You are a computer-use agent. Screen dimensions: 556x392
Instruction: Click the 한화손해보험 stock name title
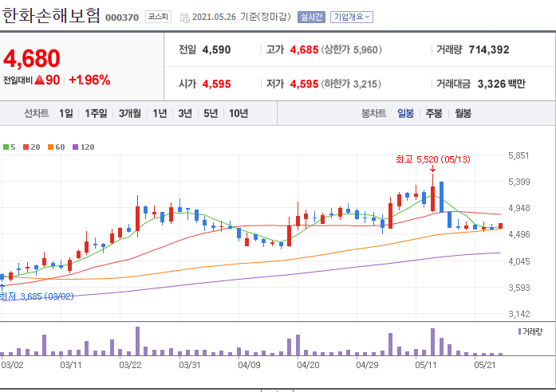(51, 16)
